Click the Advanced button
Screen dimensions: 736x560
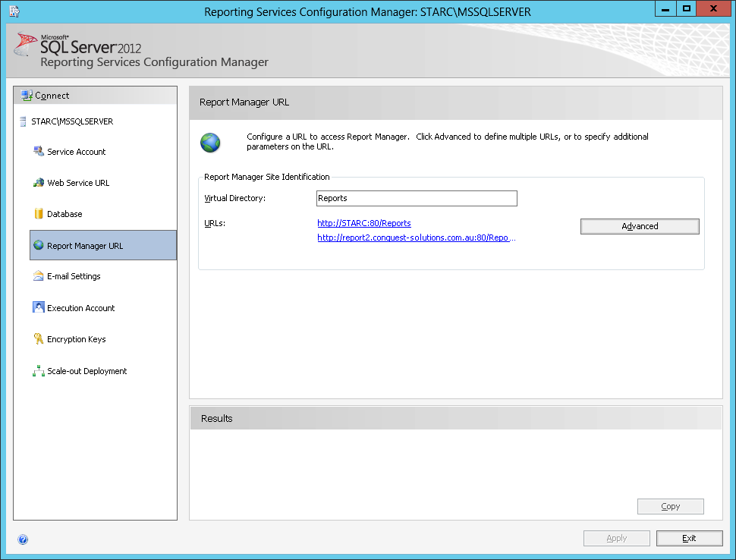click(640, 226)
